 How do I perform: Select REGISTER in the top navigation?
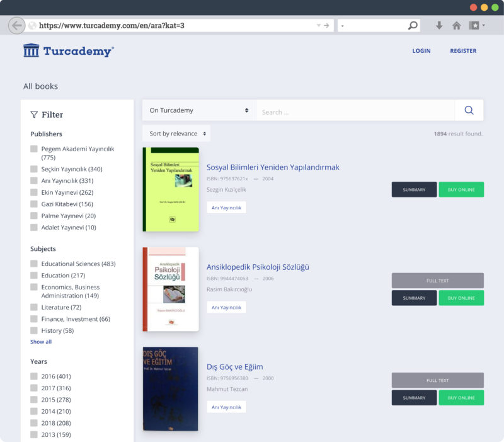pos(463,51)
